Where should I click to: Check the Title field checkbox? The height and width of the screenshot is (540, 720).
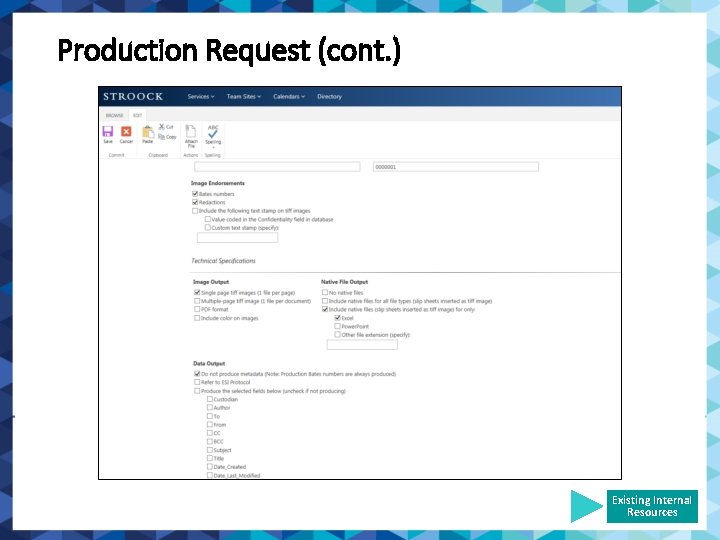point(210,458)
